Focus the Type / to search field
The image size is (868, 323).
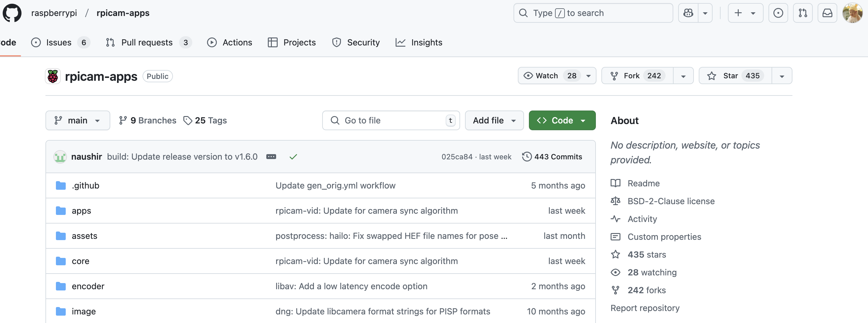[593, 13]
